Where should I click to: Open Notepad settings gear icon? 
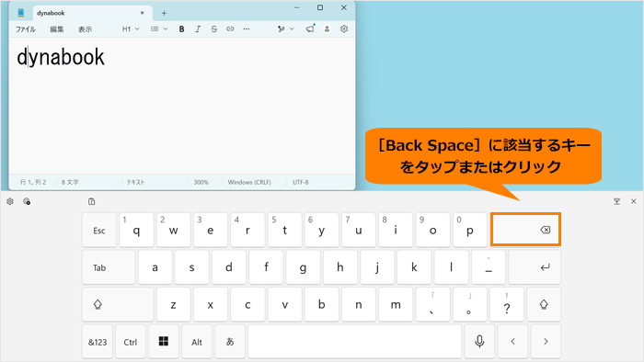[344, 29]
